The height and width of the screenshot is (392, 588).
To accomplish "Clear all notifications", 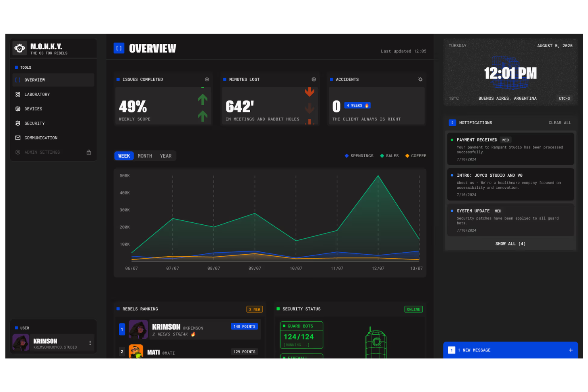I will coord(560,123).
